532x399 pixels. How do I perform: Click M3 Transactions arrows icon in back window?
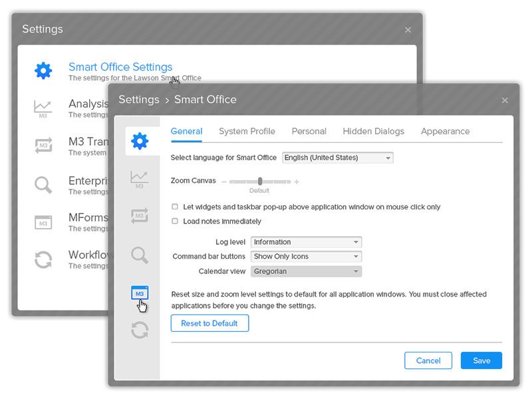pyautogui.click(x=43, y=145)
